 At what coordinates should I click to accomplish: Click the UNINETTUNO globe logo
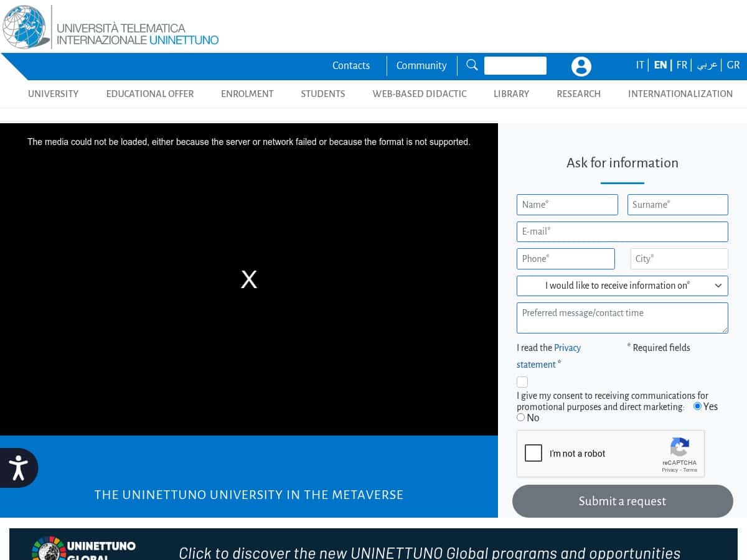pyautogui.click(x=26, y=27)
